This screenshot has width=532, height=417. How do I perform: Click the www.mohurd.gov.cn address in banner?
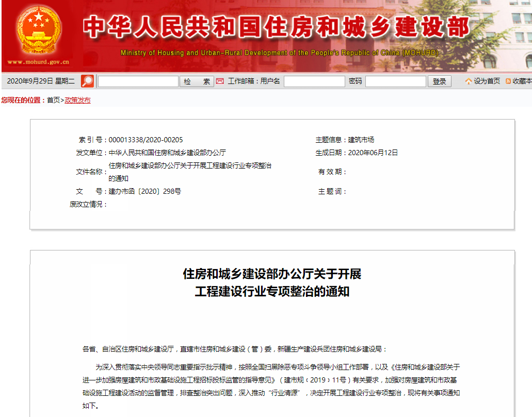coord(38,62)
